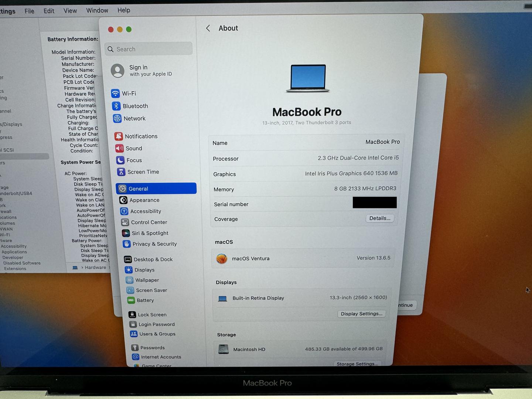Click Cycle Count row in background window
Screen dimensions: 532x399
84,145
